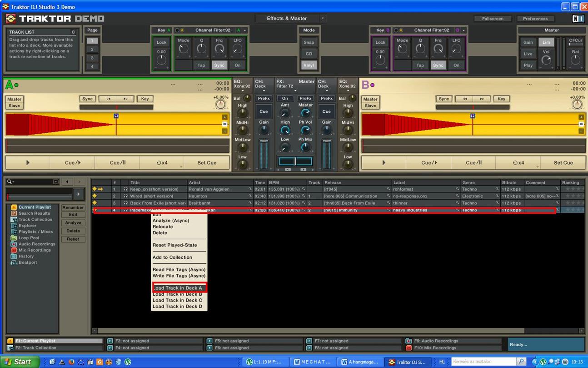Open the Effects & Master layout dropdown
The image size is (588, 368).
tap(323, 19)
